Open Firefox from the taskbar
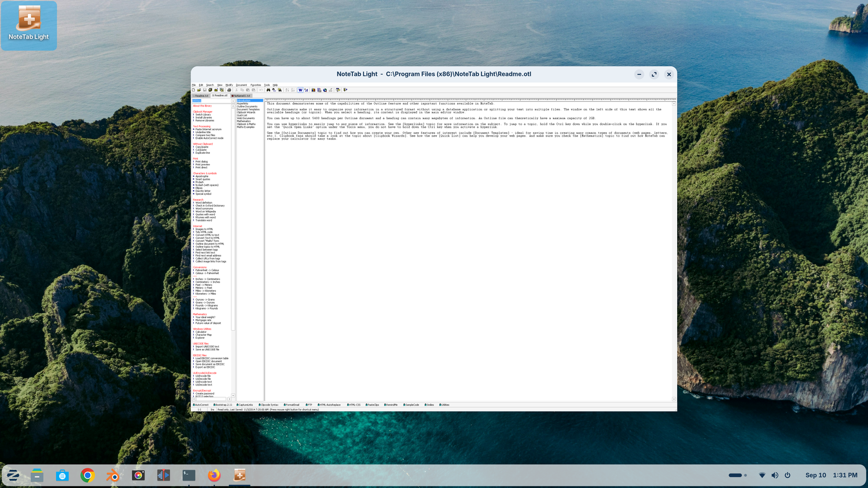The image size is (868, 488). tap(214, 475)
